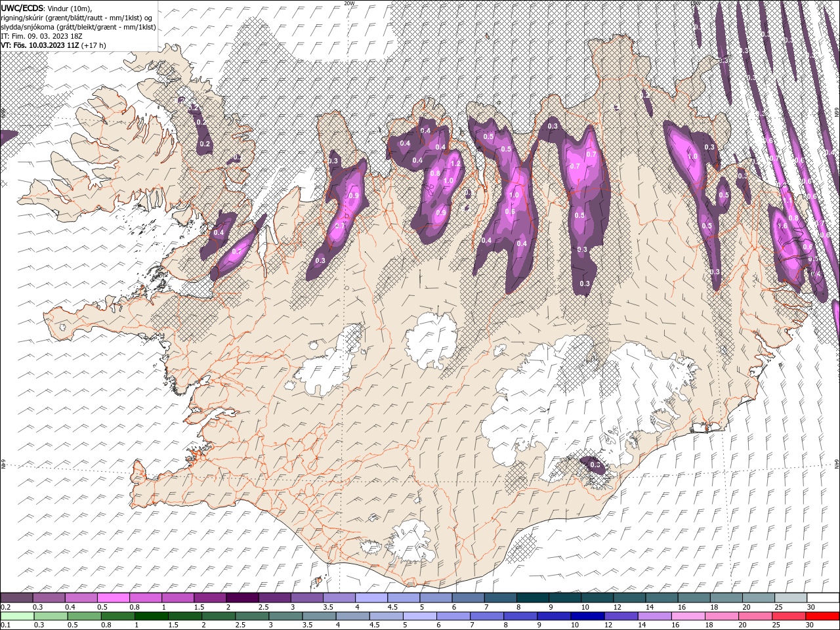
Task: Pick the top-row legend swatch between 1 and 1.5
Action: pos(178,598)
